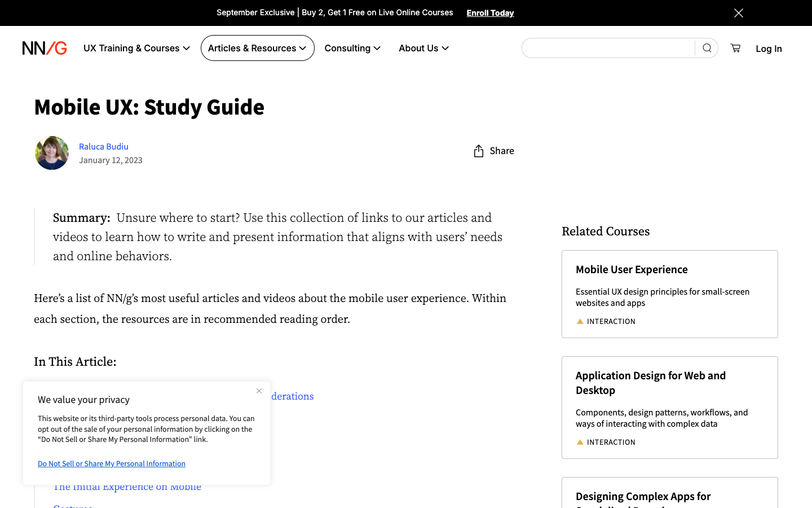Image resolution: width=812 pixels, height=508 pixels.
Task: Click the search magnifier icon
Action: [707, 48]
